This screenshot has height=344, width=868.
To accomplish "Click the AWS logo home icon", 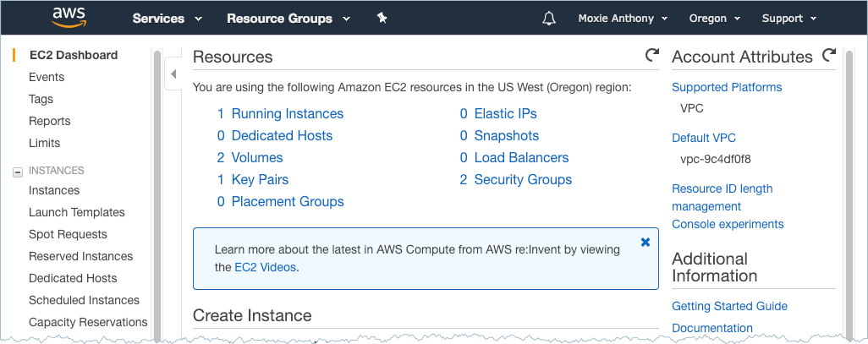I will [x=69, y=18].
